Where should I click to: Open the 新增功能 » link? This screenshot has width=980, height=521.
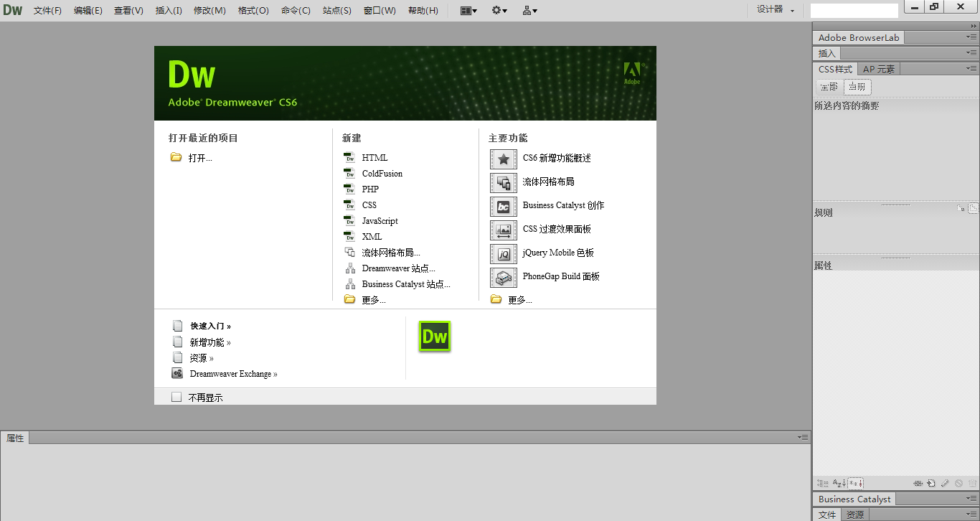pyautogui.click(x=210, y=342)
